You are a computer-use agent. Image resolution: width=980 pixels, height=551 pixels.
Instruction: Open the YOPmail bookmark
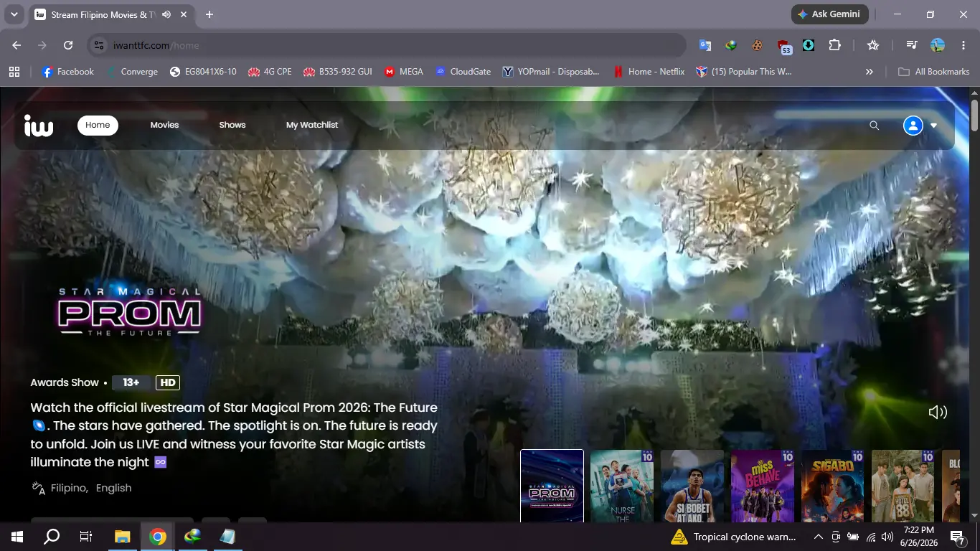(551, 72)
